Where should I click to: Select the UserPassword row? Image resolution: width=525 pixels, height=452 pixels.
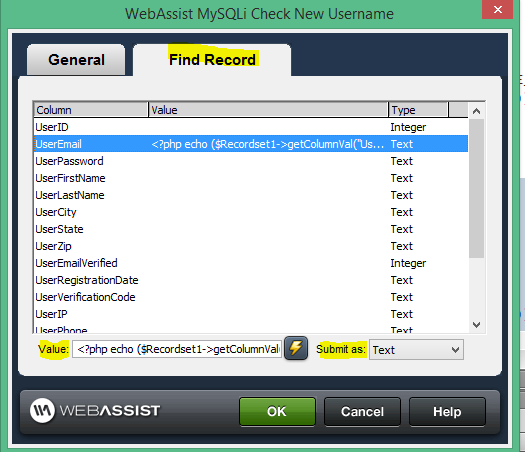[x=251, y=161]
